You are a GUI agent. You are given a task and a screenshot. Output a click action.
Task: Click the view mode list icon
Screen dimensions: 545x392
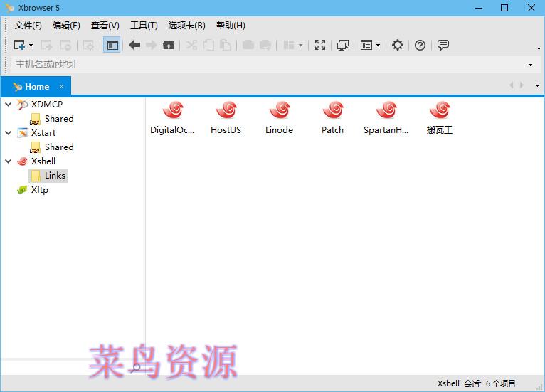(x=366, y=46)
